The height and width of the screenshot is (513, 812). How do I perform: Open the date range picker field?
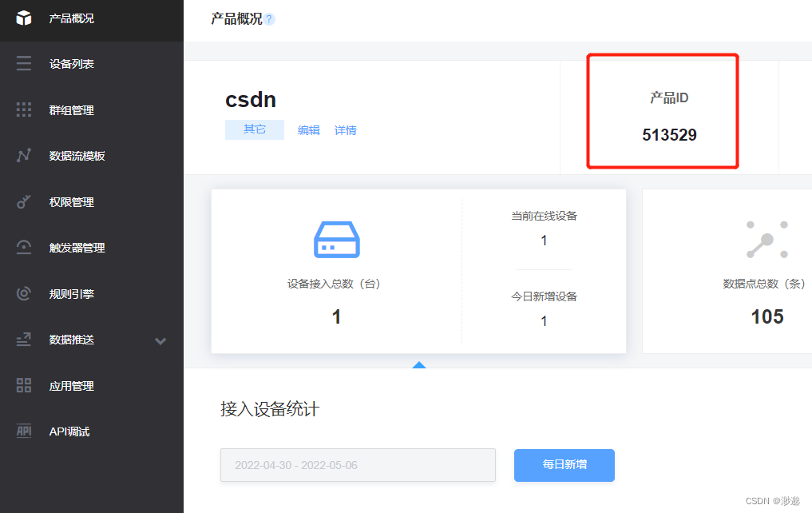pos(358,465)
